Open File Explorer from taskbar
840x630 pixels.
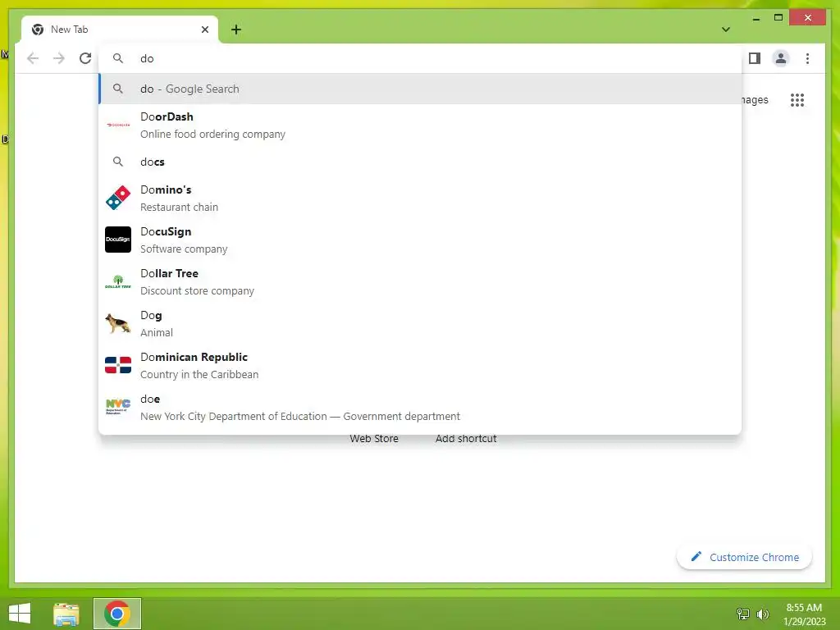click(x=66, y=614)
